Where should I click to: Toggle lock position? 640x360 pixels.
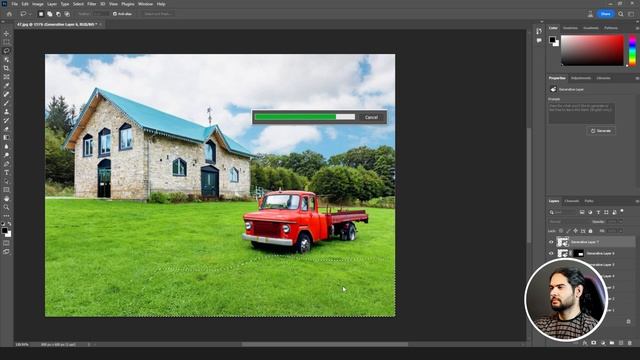click(576, 231)
